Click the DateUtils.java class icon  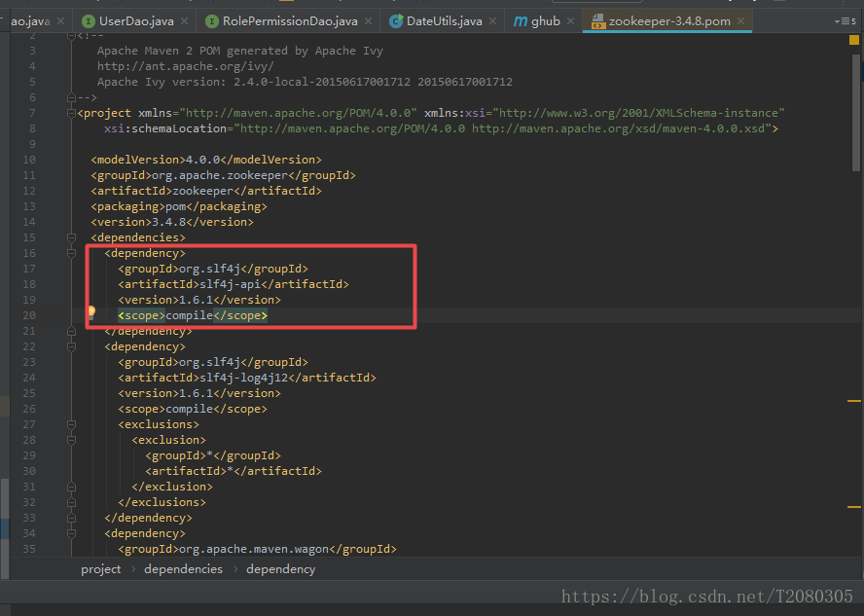(395, 21)
